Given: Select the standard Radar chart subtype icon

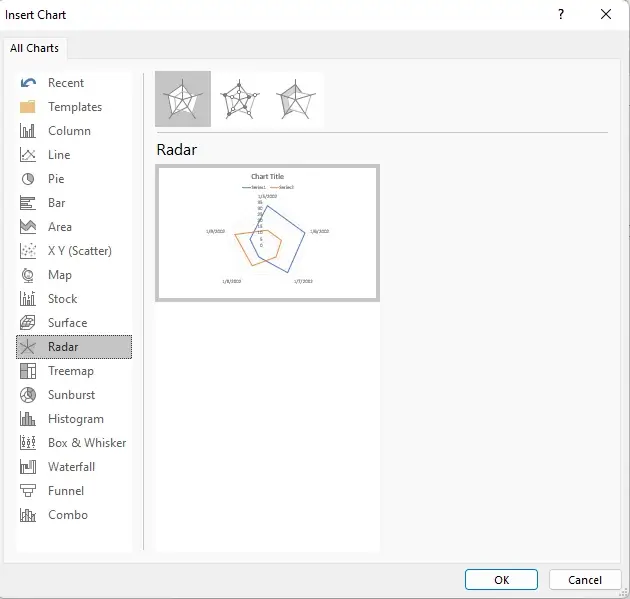Looking at the screenshot, I should click(x=183, y=99).
